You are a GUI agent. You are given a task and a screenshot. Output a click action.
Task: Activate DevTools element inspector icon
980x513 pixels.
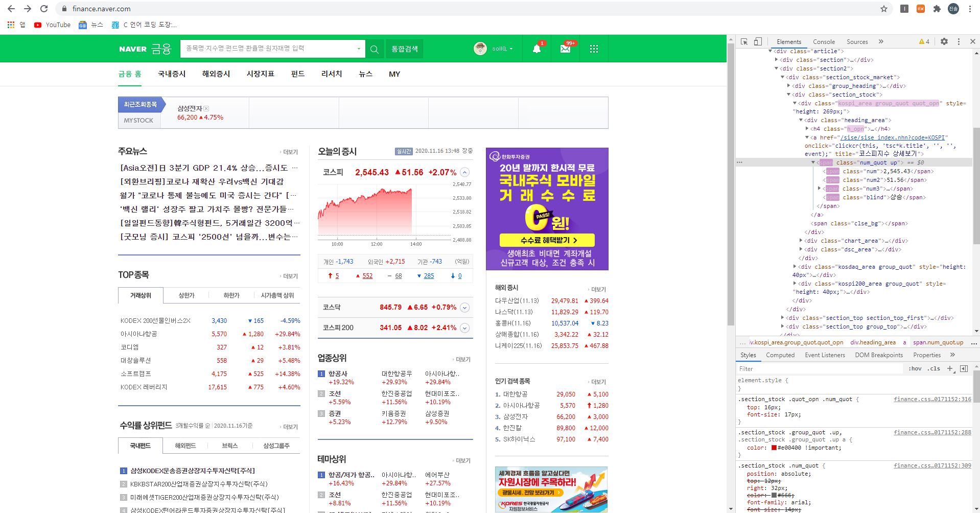point(744,42)
